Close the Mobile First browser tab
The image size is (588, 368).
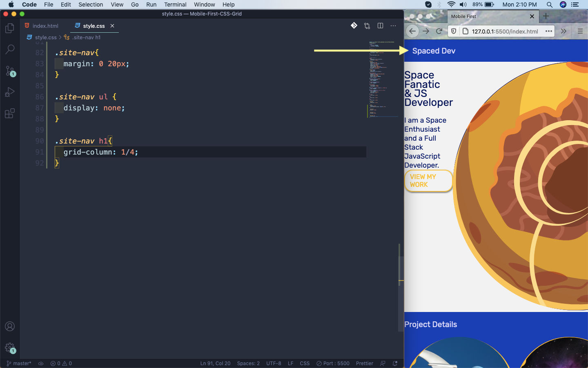[532, 16]
